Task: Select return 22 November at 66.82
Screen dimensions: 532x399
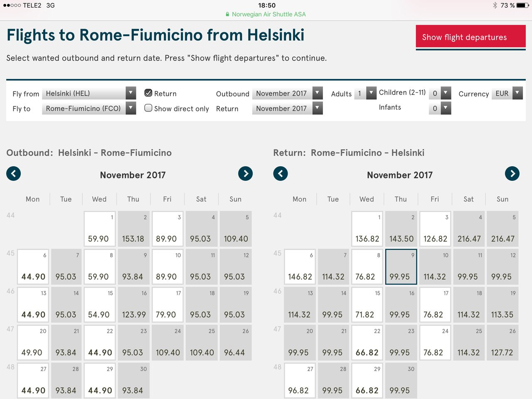Action: 367,342
